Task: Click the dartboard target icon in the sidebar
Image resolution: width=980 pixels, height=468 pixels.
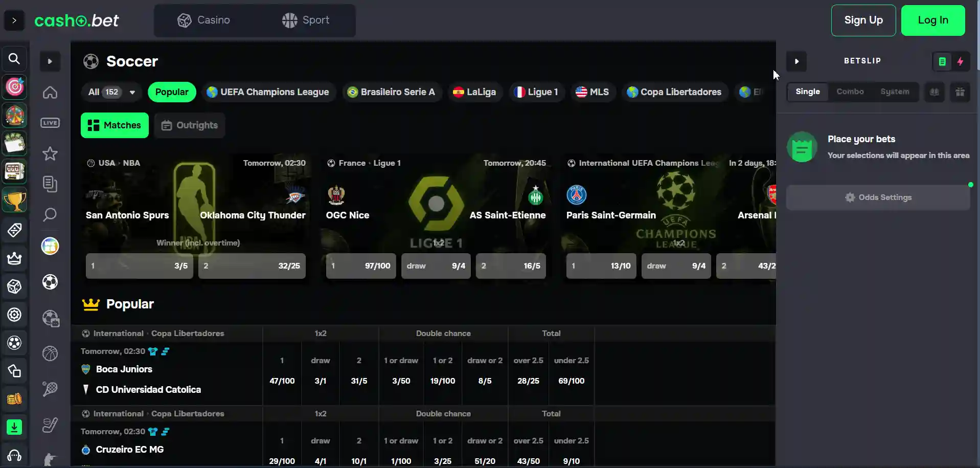Action: [x=14, y=87]
